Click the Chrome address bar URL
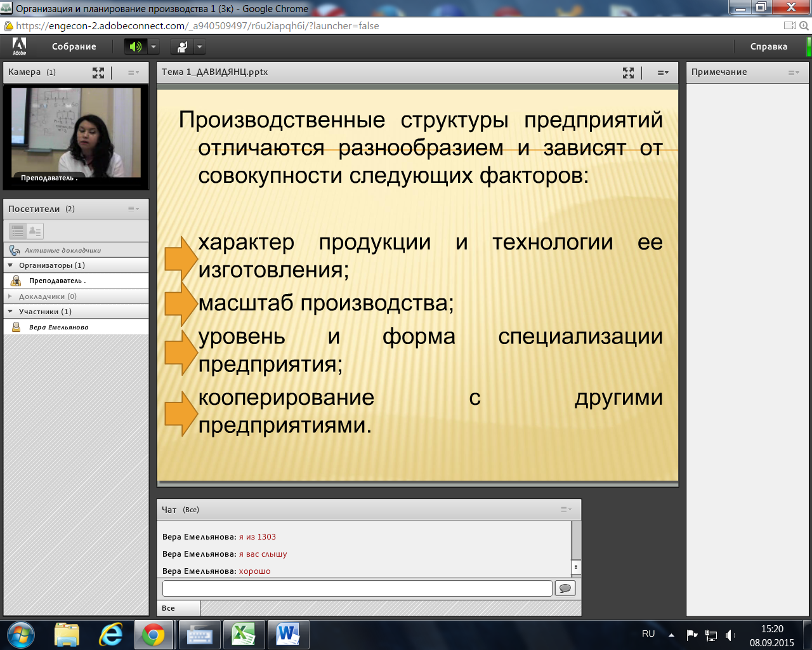The height and width of the screenshot is (650, 812). (x=197, y=26)
